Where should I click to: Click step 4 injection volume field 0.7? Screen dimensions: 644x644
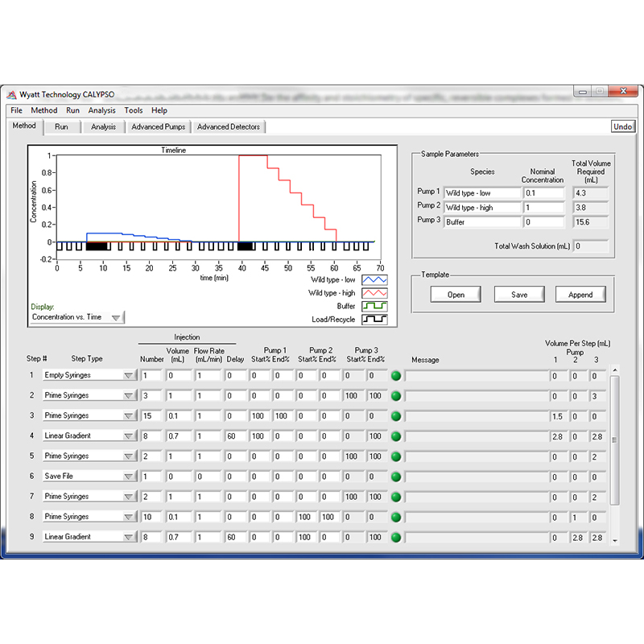[179, 436]
